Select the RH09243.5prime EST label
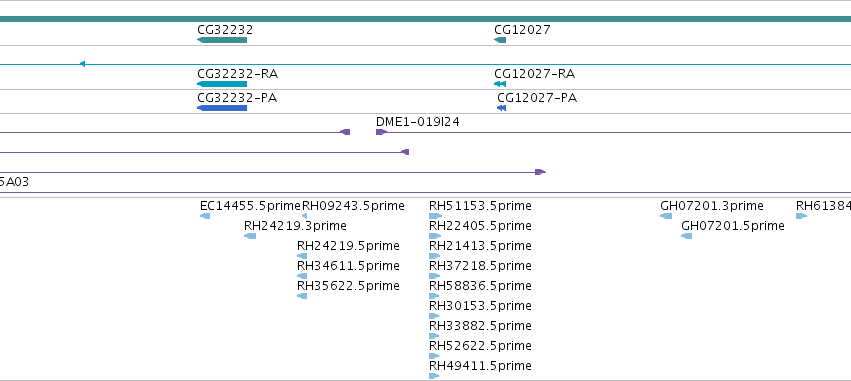This screenshot has height=381, width=851. click(353, 206)
